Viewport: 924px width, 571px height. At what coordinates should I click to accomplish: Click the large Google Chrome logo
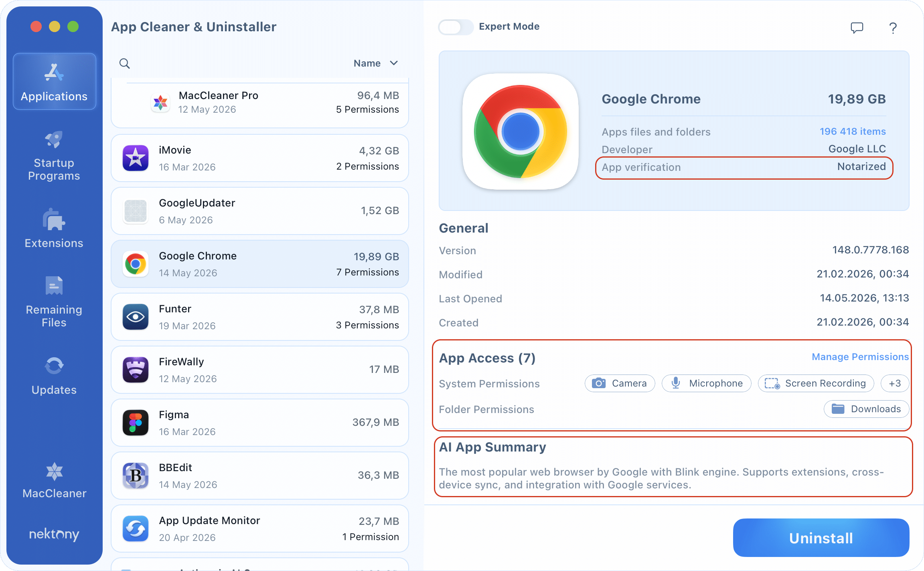click(x=521, y=132)
